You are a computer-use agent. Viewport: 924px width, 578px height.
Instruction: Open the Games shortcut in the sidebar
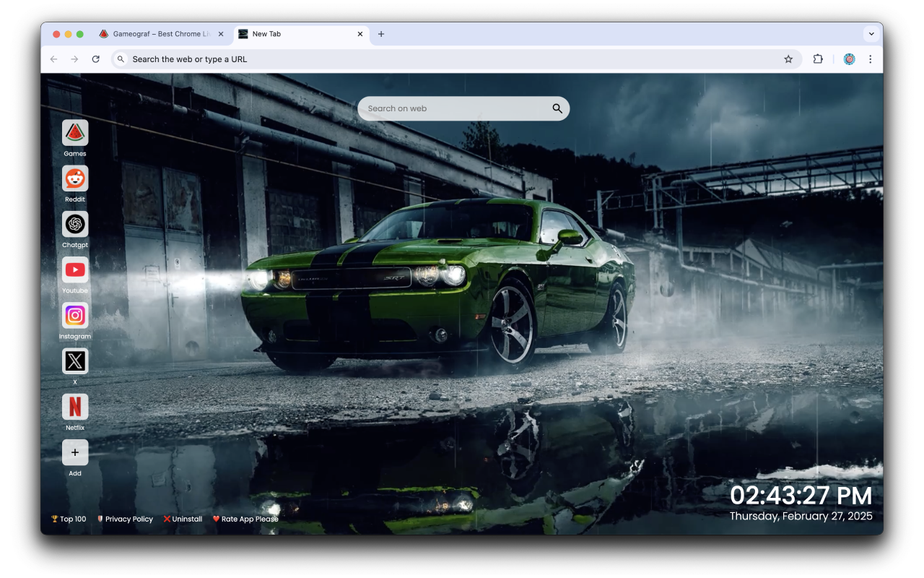pyautogui.click(x=75, y=134)
